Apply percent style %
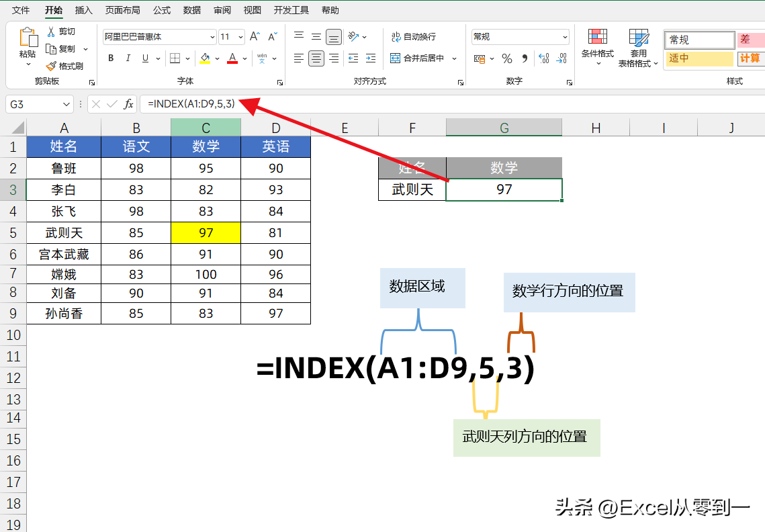The width and height of the screenshot is (765, 532). pyautogui.click(x=507, y=58)
